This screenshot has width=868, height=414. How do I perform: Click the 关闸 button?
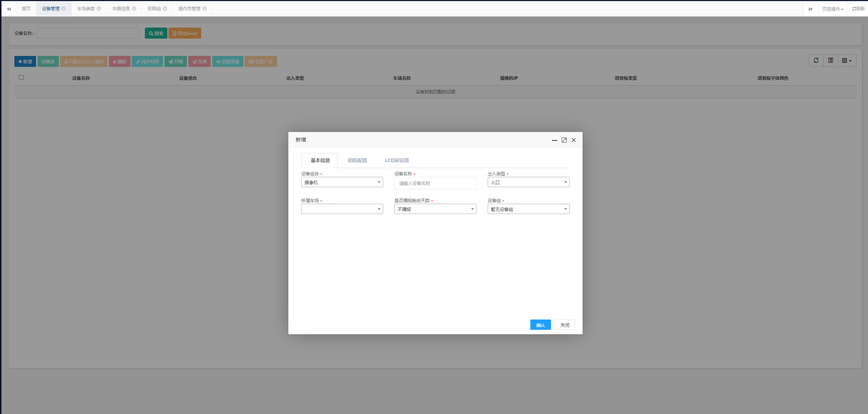(x=199, y=61)
